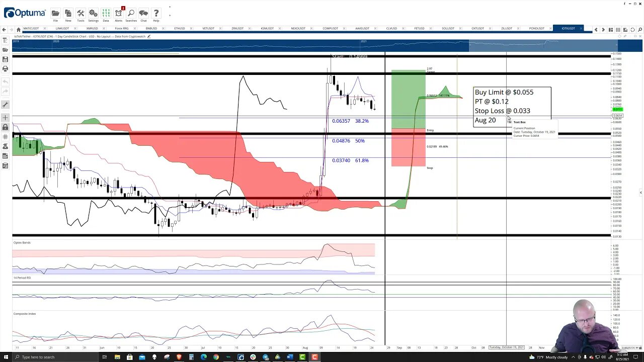The image size is (644, 362).
Task: Open the Tools icon
Action: pos(80,14)
